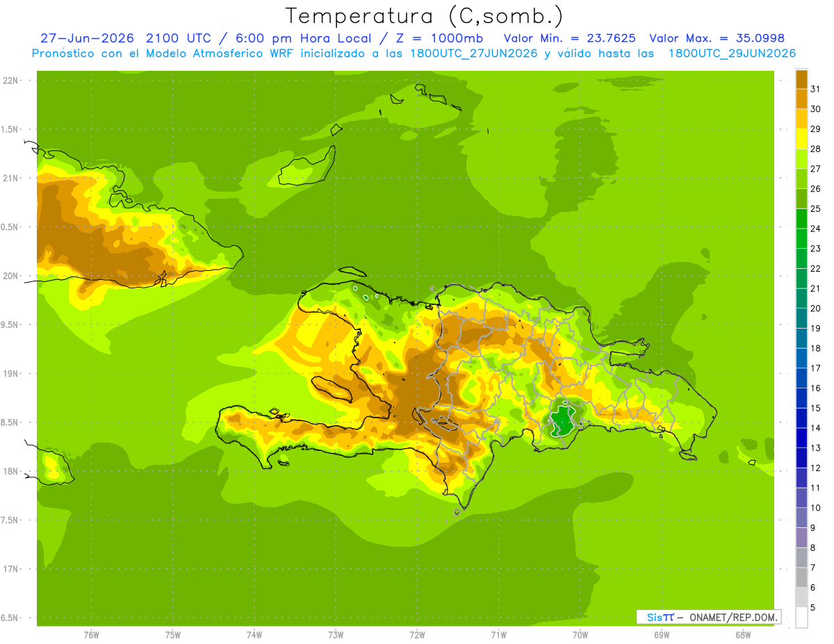The height and width of the screenshot is (644, 834).
Task: Click the legend value "27"
Action: 815,169
